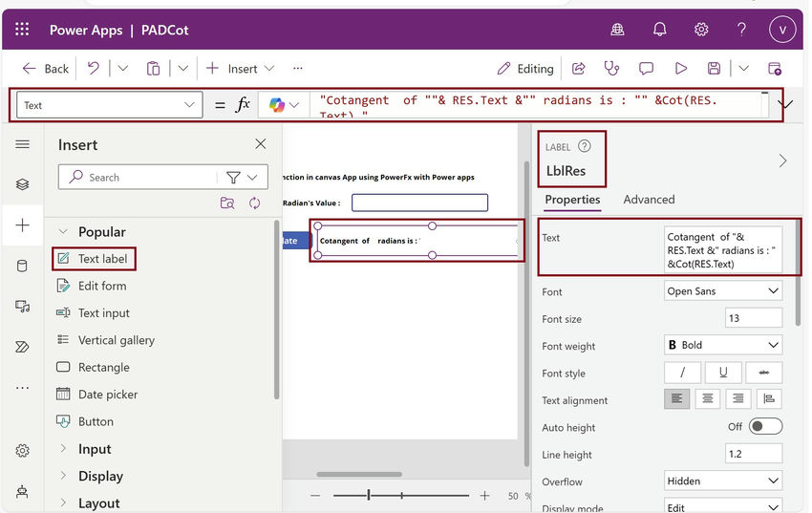The width and height of the screenshot is (812, 513).
Task: Open Tree view layers icon
Action: [22, 184]
